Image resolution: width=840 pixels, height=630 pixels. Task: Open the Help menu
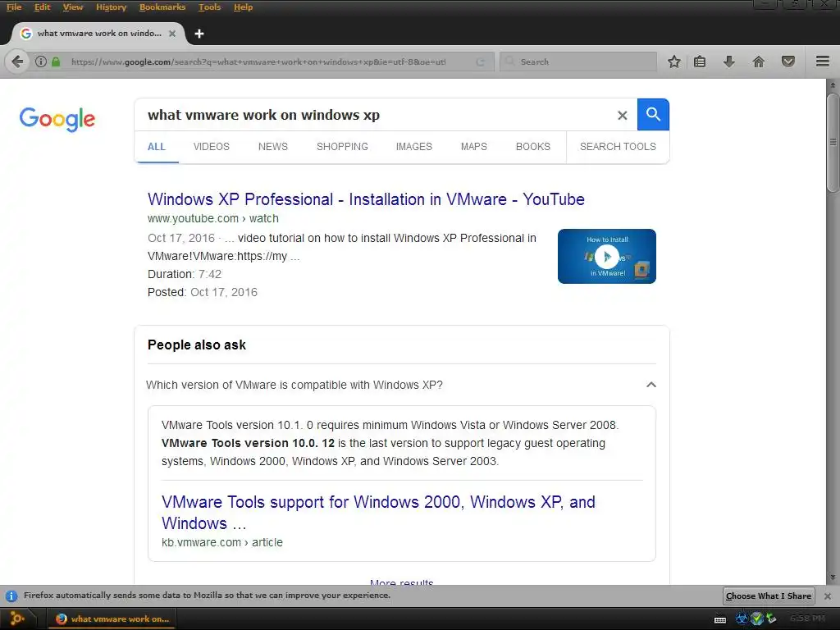[x=243, y=7]
